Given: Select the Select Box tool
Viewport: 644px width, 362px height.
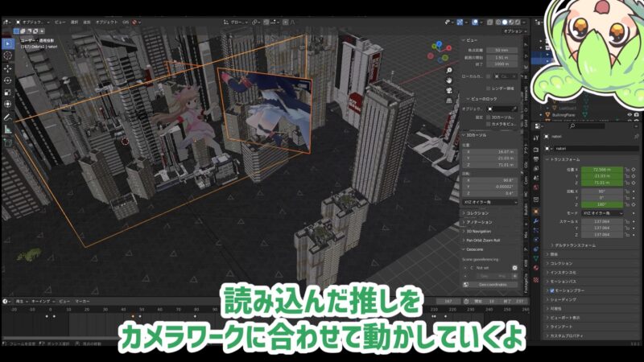Looking at the screenshot, I should (x=8, y=43).
